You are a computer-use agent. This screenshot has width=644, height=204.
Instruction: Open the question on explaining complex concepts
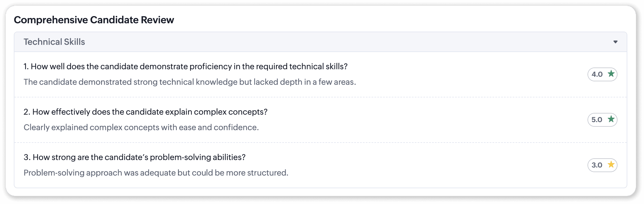pyautogui.click(x=150, y=112)
